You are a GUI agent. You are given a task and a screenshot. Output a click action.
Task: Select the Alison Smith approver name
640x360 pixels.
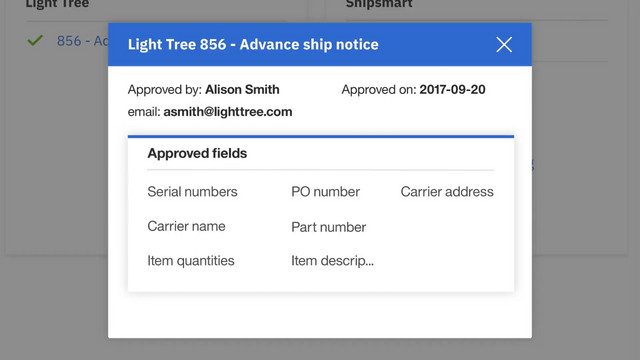(x=242, y=89)
